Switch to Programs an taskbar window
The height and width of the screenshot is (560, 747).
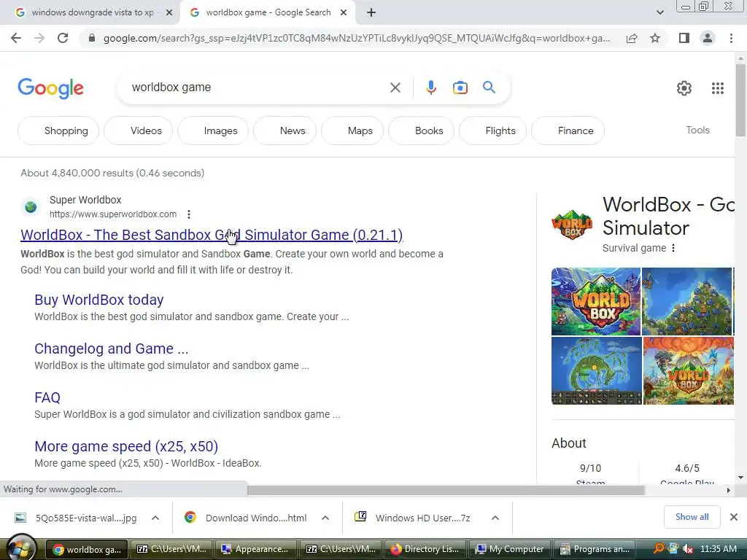595,549
